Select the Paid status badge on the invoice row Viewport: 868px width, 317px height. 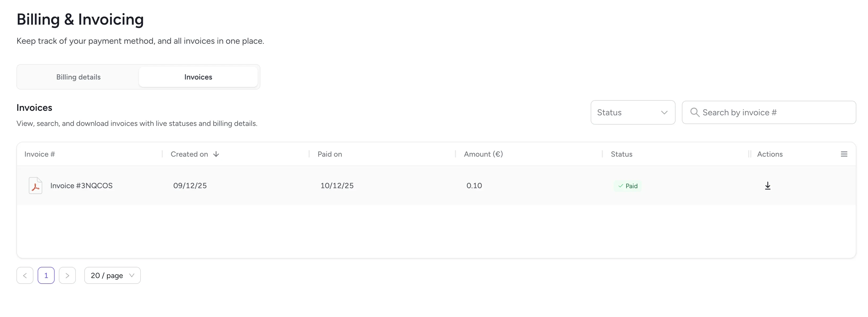click(628, 186)
